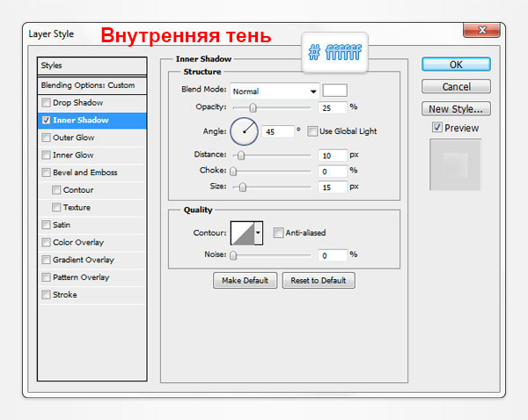This screenshot has height=420, width=528.
Task: Uncheck the Inner Shadow checkbox
Action: [46, 120]
